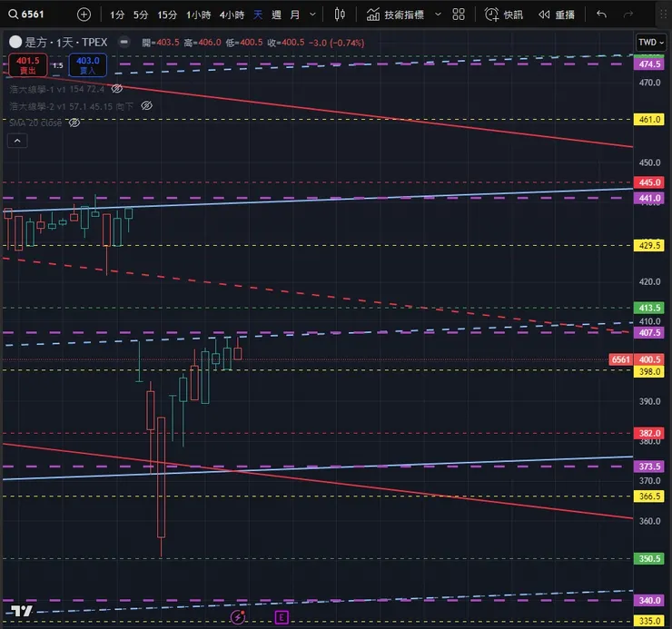Image resolution: width=672 pixels, height=629 pixels.
Task: Toggle visibility of SMA 20 close
Action: coord(74,123)
